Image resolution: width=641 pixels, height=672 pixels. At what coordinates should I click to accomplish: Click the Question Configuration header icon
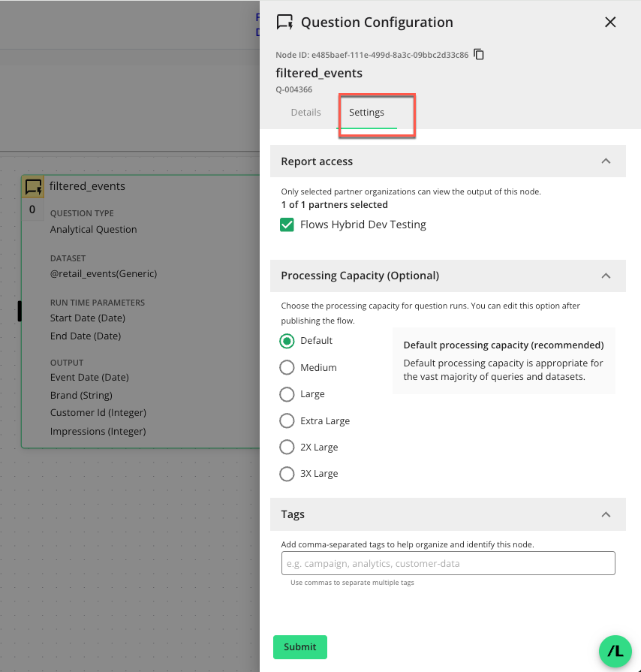[284, 23]
